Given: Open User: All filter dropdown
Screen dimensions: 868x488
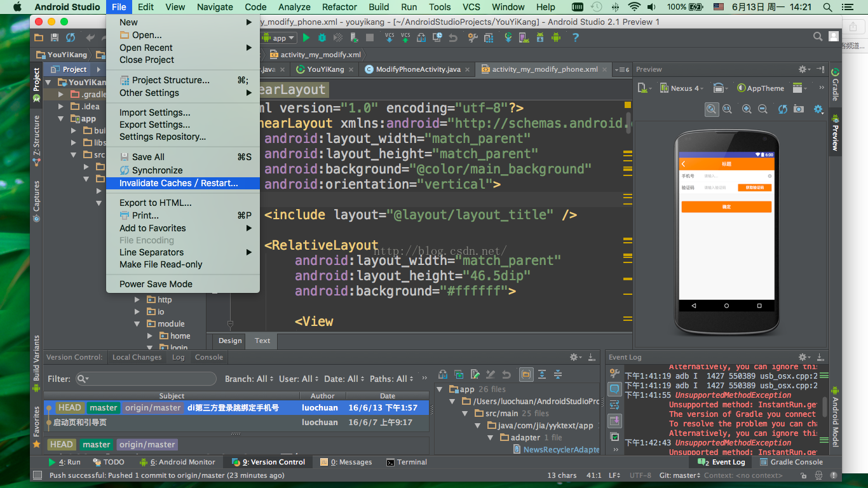Looking at the screenshot, I should [x=299, y=379].
